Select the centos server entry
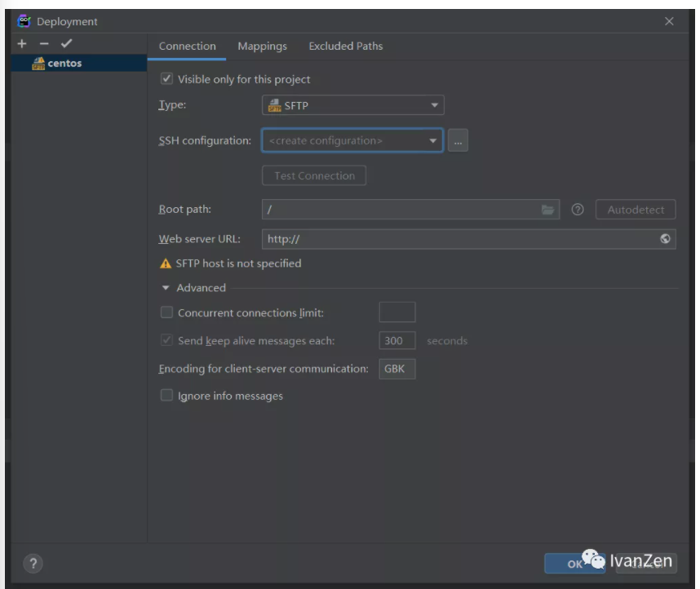Viewport: 700px width, 589px height. point(79,63)
